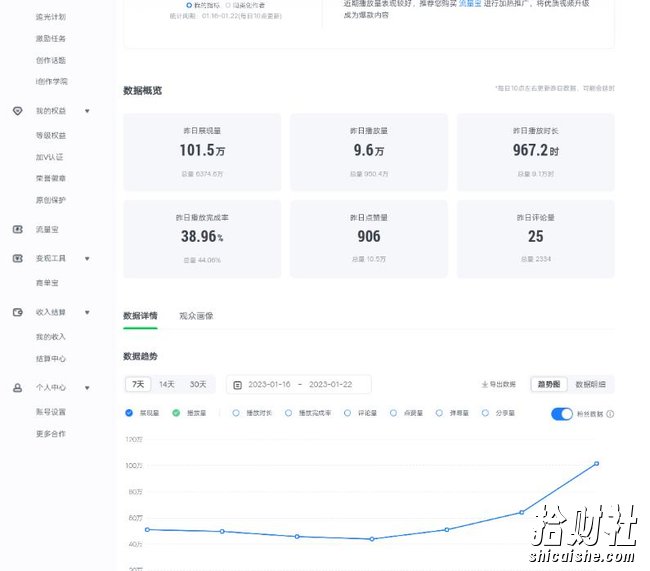Screen dimensions: 650x571
Task: Click the 昨日播放量 9.6万 card
Action: click(x=369, y=152)
